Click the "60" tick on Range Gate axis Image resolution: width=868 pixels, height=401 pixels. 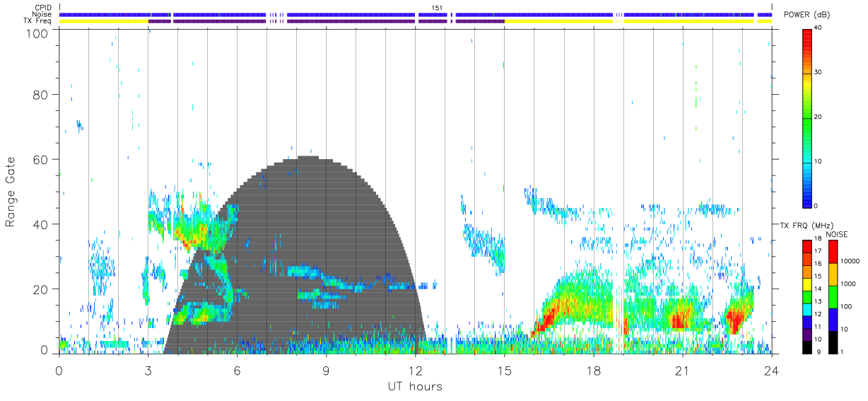40,159
